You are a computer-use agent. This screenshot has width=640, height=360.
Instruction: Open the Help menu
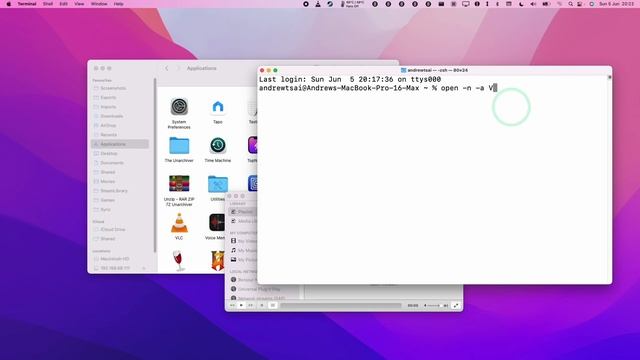pos(118,4)
